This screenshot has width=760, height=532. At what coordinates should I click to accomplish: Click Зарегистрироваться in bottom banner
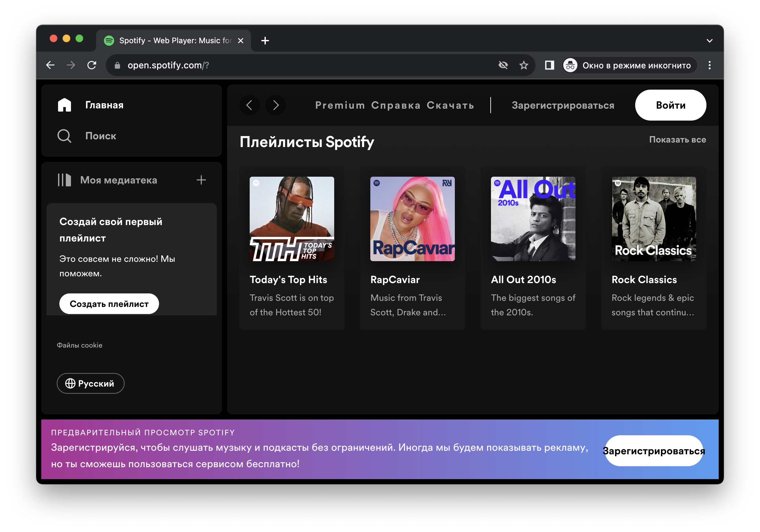click(654, 451)
